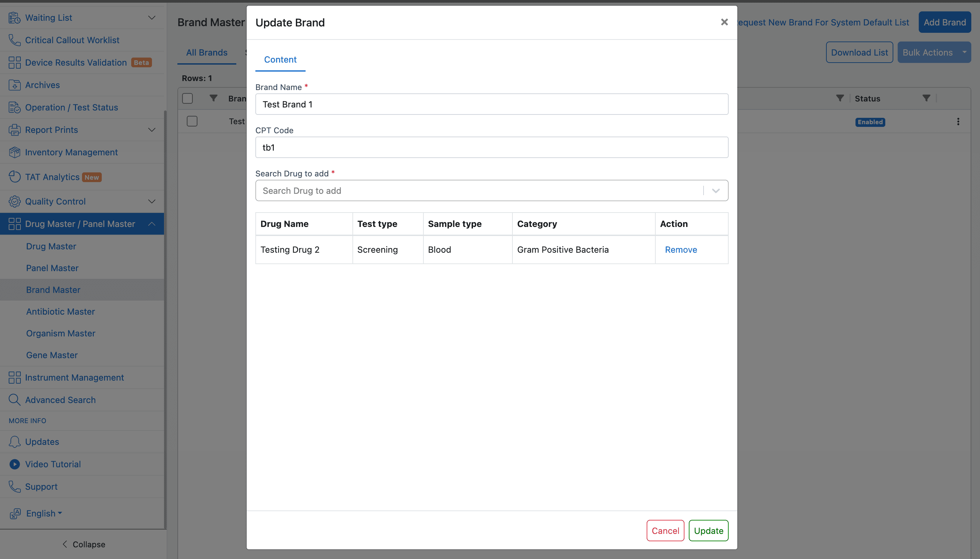The width and height of the screenshot is (980, 559).
Task: Click the Drug Master / Panel Master grid icon
Action: [x=15, y=224]
